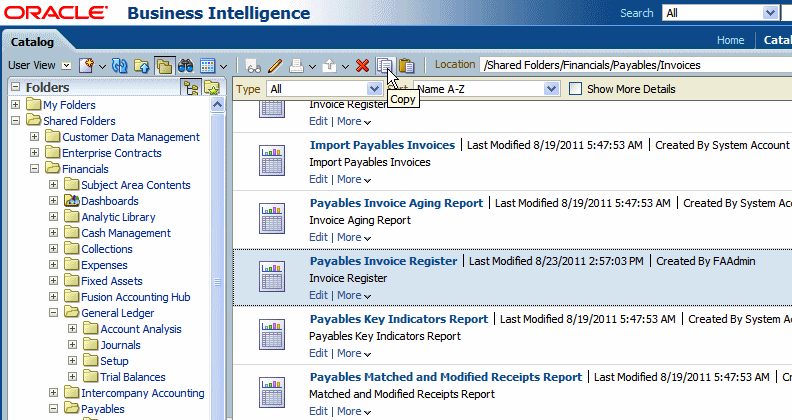Image resolution: width=792 pixels, height=420 pixels.
Task: Click Edit under Payables Invoice Register
Action: 318,295
